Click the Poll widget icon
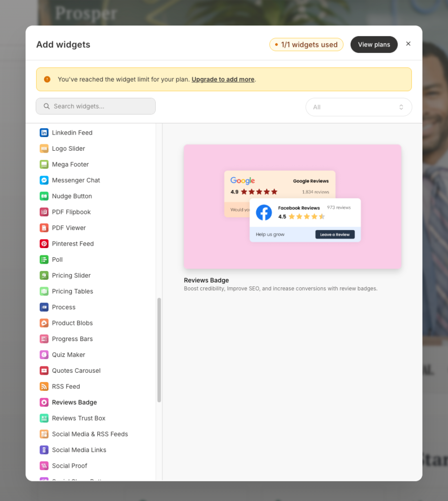 pos(44,259)
